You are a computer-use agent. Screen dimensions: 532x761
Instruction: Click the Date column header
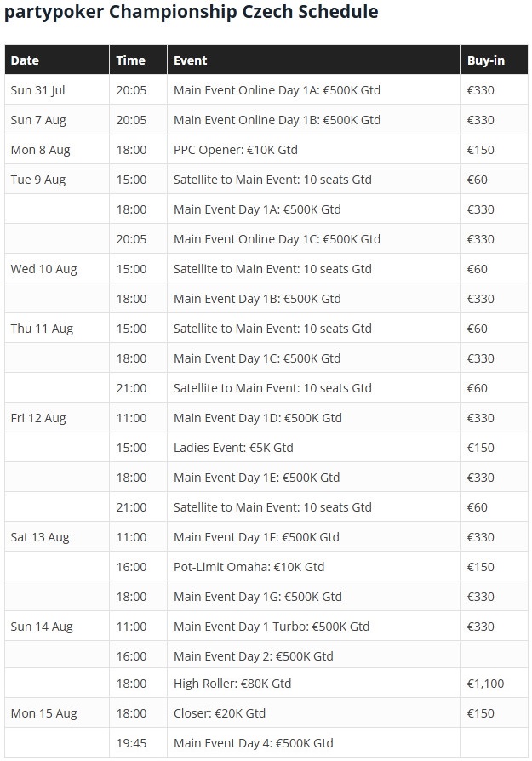[57, 60]
